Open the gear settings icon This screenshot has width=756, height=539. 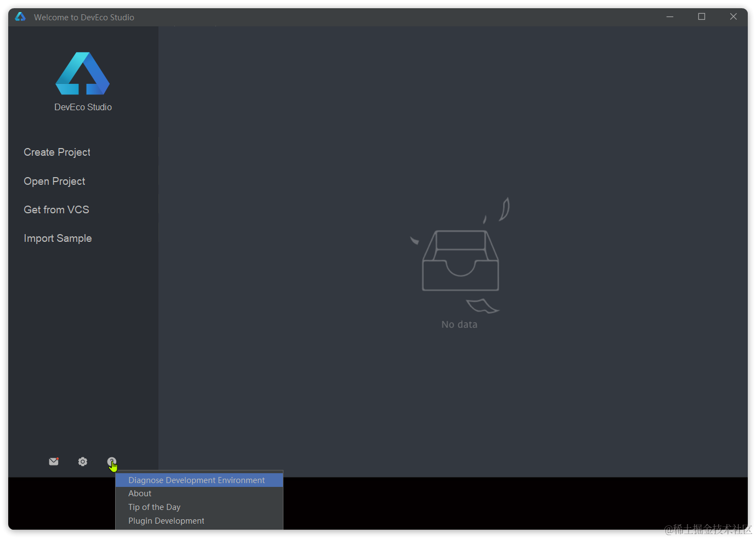(83, 462)
